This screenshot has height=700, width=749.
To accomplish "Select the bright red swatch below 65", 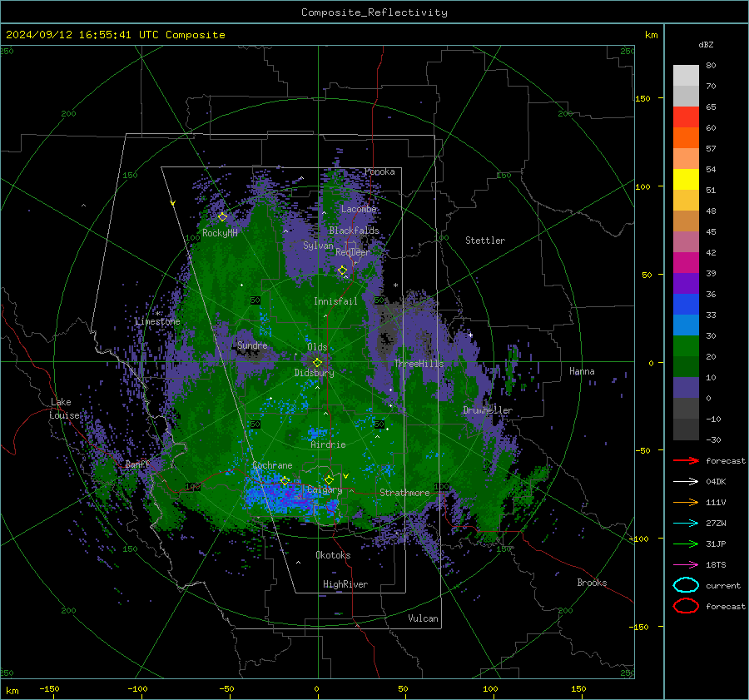I will [686, 117].
